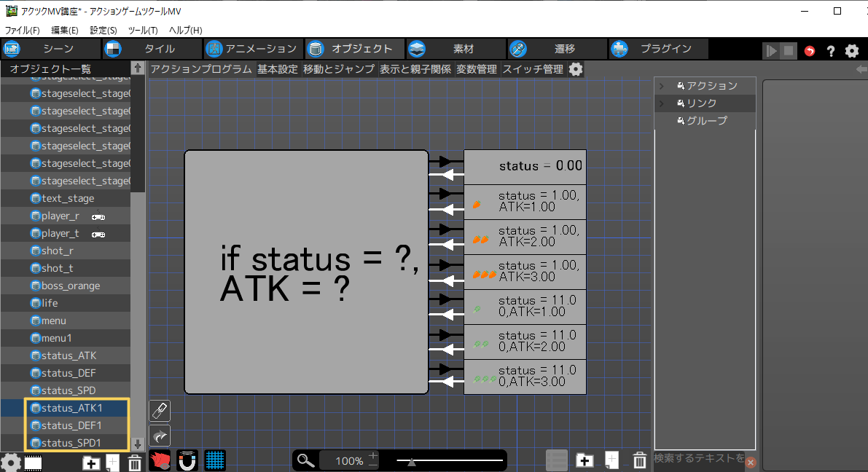Select the グループ item in the list
This screenshot has width=868, height=472.
click(706, 121)
